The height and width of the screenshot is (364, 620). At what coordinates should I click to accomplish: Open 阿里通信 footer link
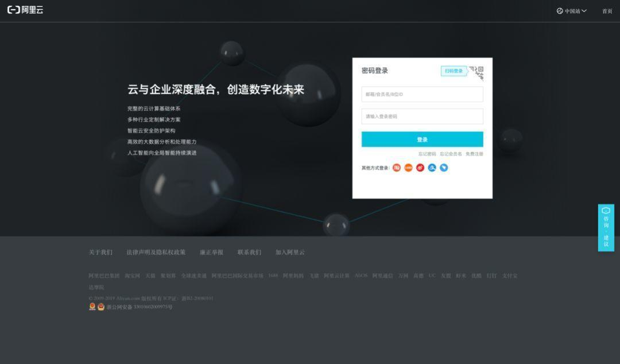point(382,276)
